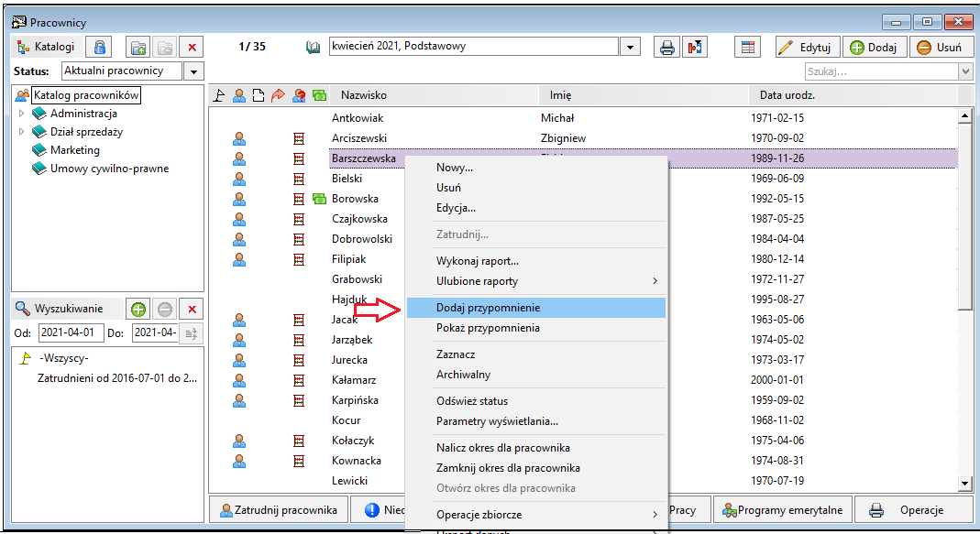Choose Nalicz okres dla pracownika
The width and height of the screenshot is (980, 534).
point(536,448)
